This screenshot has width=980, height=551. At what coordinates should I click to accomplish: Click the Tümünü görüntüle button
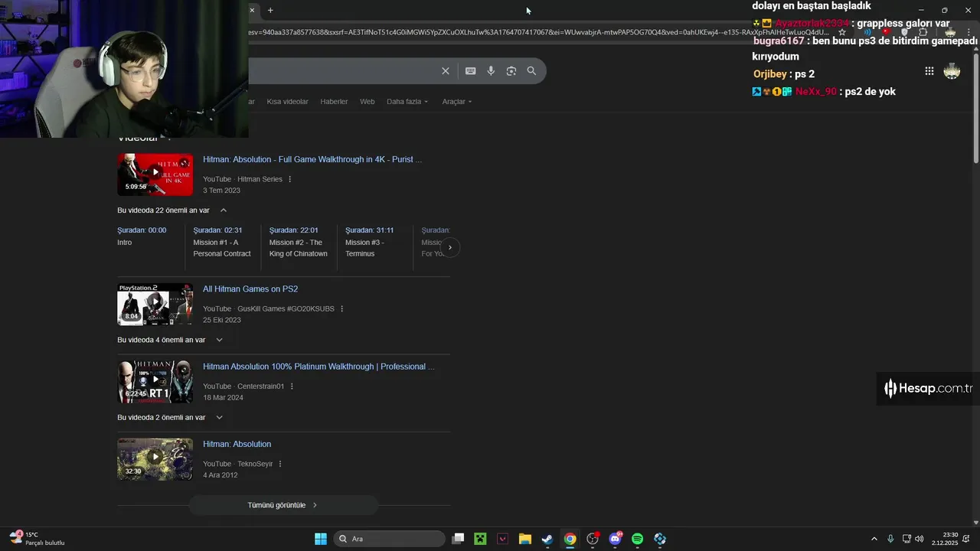coord(283,505)
